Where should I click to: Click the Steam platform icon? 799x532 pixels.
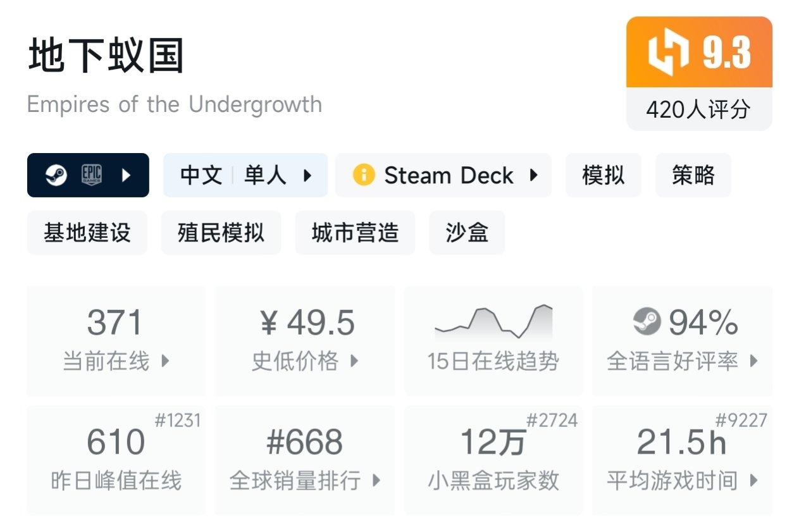coord(56,175)
